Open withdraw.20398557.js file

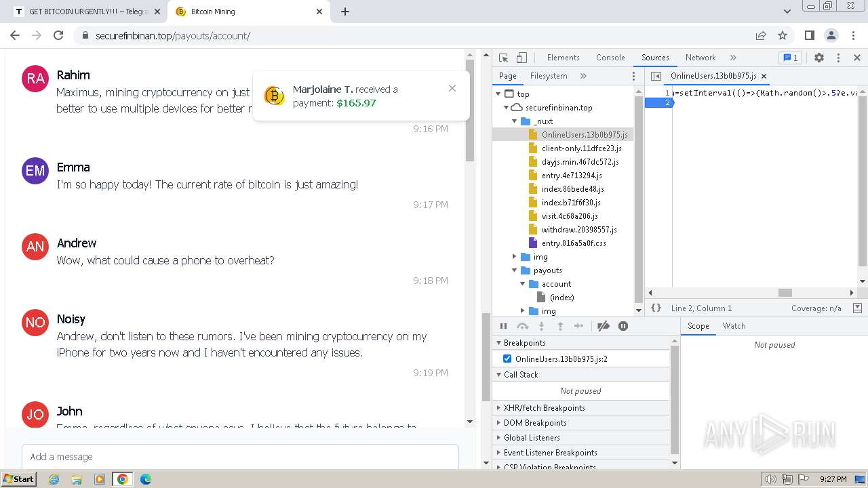(579, 230)
